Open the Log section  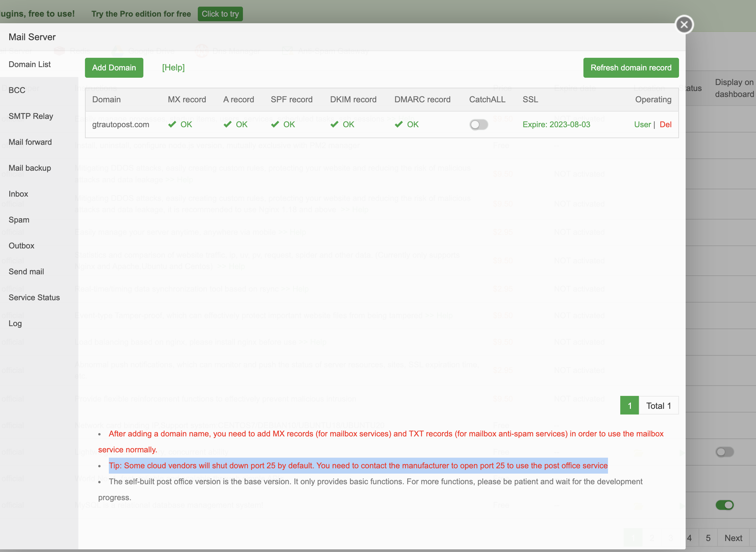(x=15, y=323)
